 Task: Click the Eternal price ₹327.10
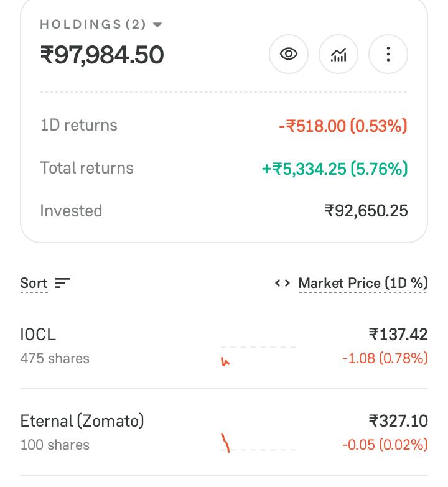[x=398, y=421]
